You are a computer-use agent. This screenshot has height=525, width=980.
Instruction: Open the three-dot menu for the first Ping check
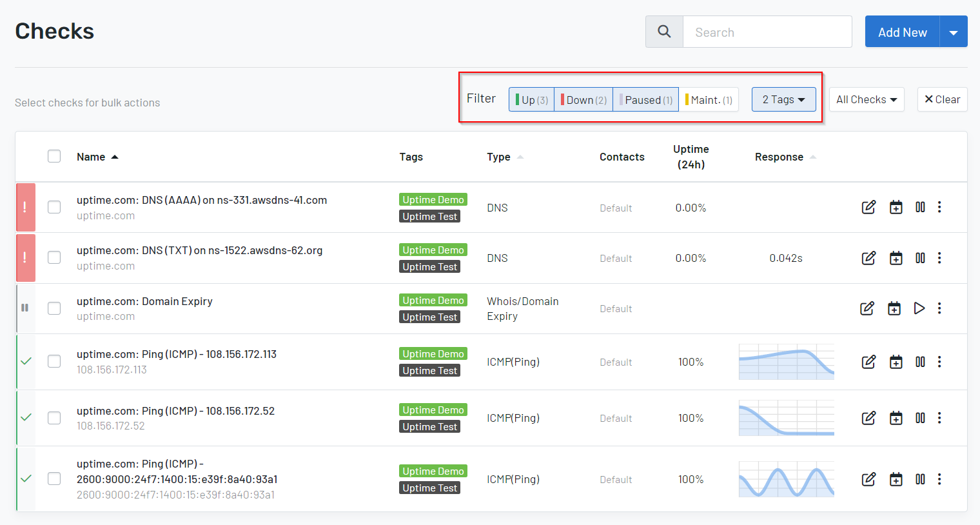click(939, 362)
